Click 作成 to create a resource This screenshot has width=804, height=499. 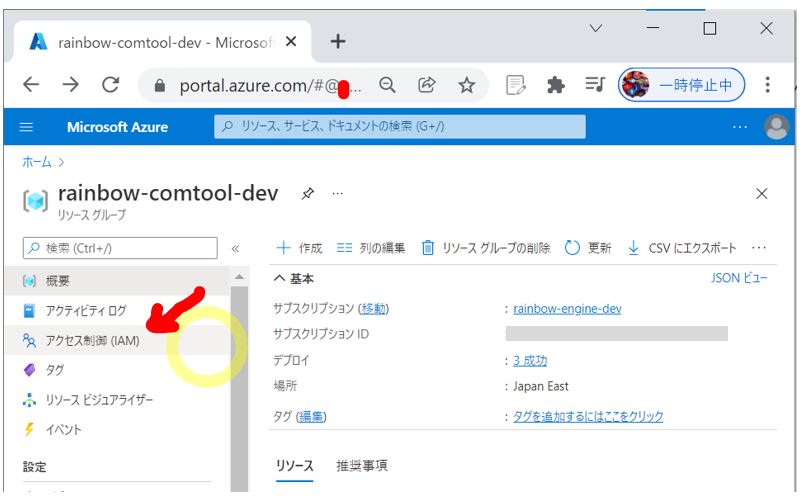pos(299,248)
